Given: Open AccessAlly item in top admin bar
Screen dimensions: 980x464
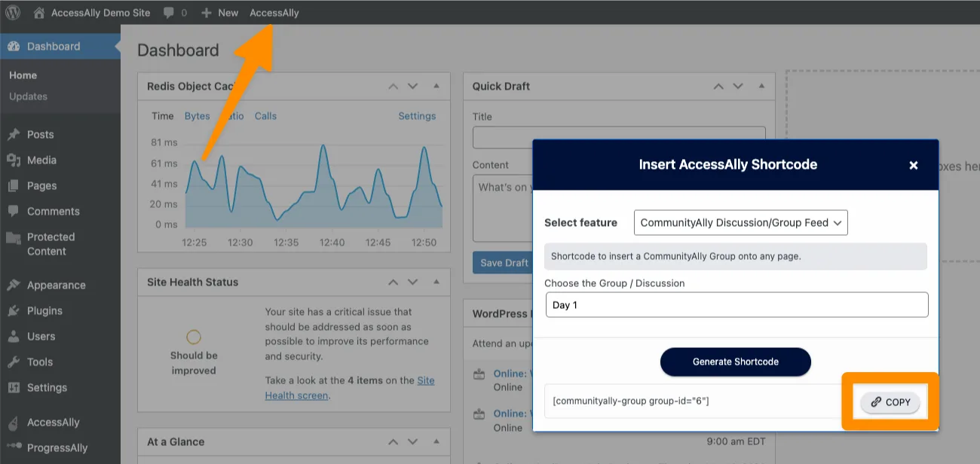Looking at the screenshot, I should [x=274, y=13].
